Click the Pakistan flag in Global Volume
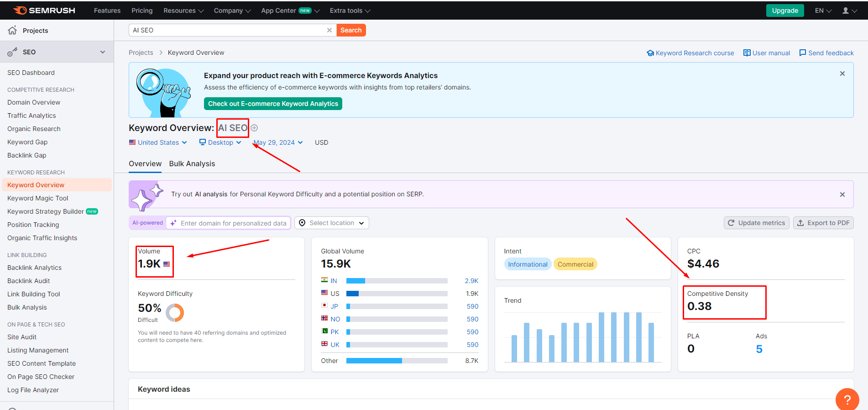The height and width of the screenshot is (410, 868). coord(324,331)
